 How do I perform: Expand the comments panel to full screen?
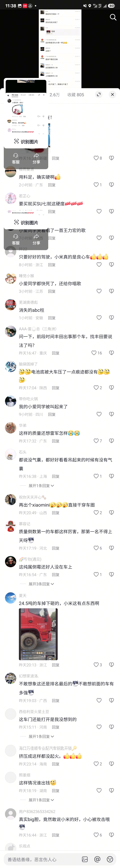coord(99,95)
